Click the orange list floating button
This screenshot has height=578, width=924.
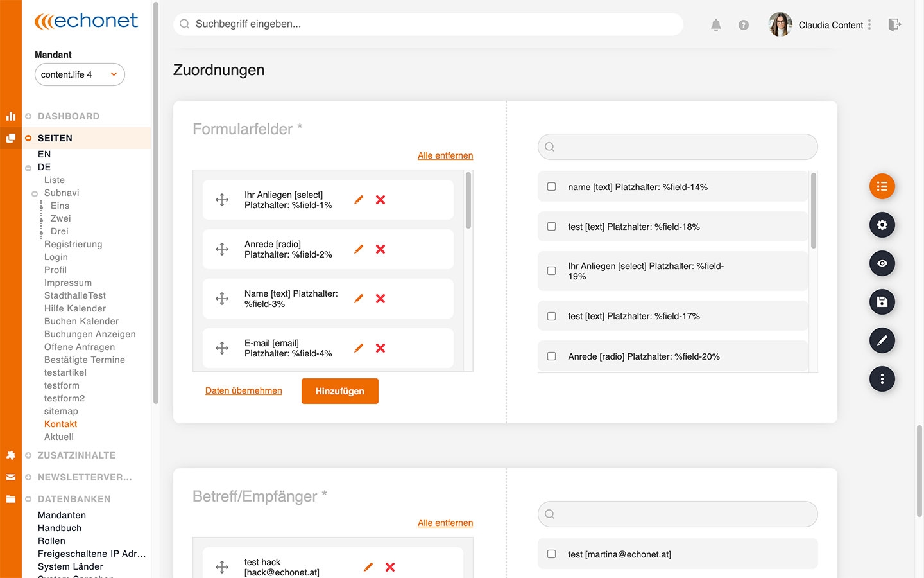tap(882, 186)
